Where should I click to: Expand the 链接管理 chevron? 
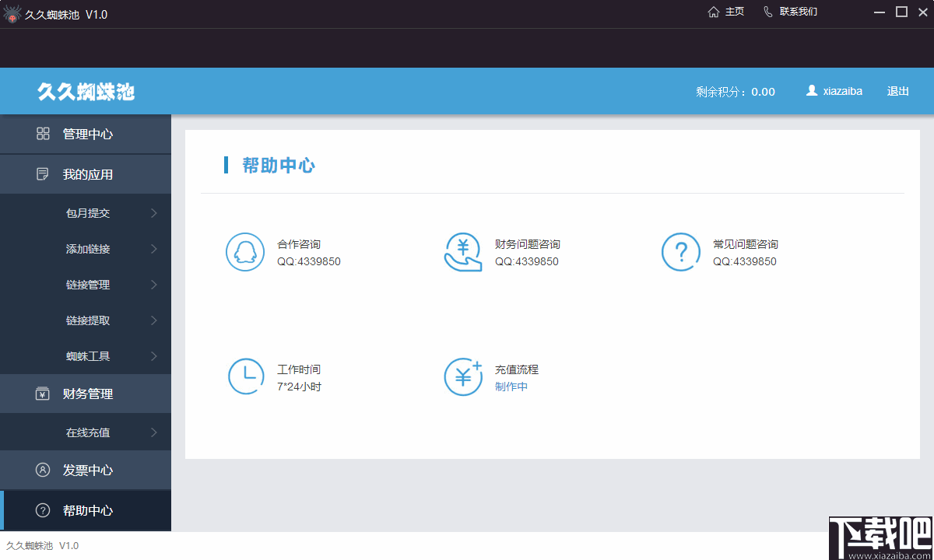pyautogui.click(x=154, y=285)
